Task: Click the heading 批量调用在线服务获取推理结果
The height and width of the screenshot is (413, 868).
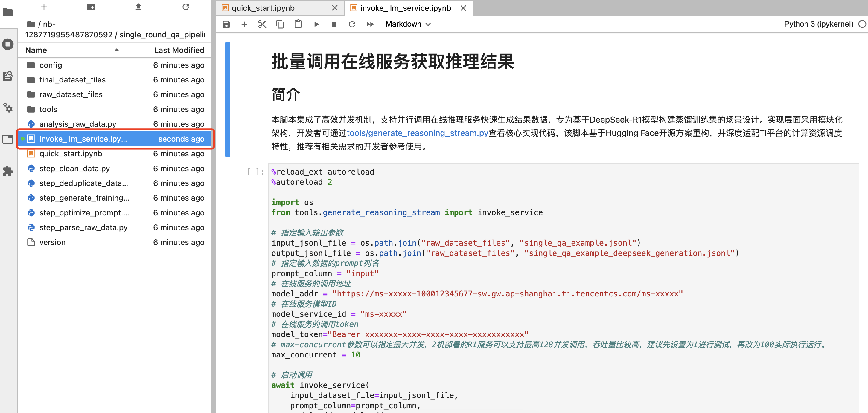Action: tap(393, 62)
